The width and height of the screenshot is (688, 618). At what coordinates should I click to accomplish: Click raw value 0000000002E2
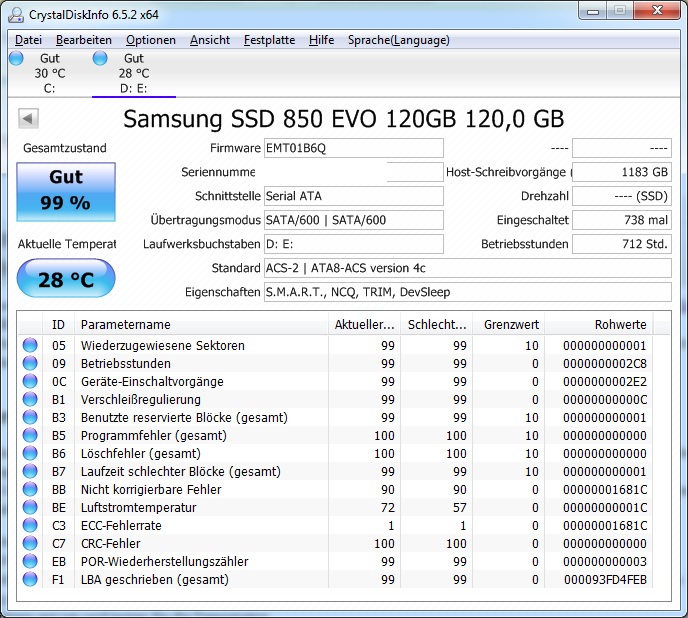605,382
